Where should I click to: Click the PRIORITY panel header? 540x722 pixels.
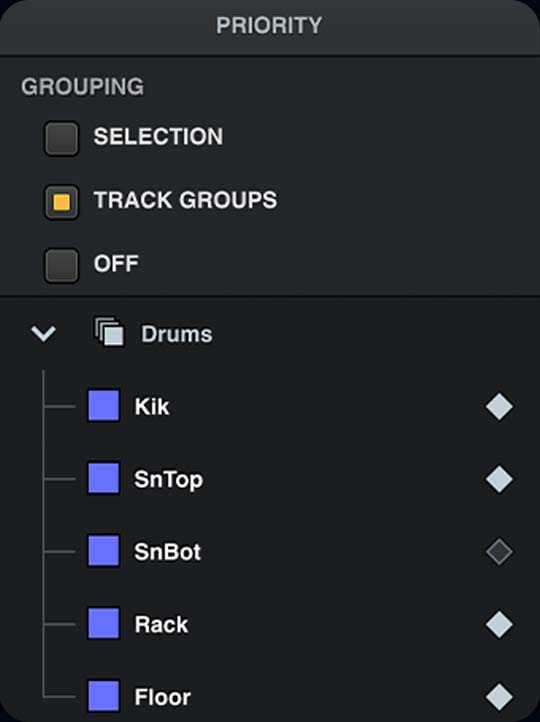tap(269, 25)
